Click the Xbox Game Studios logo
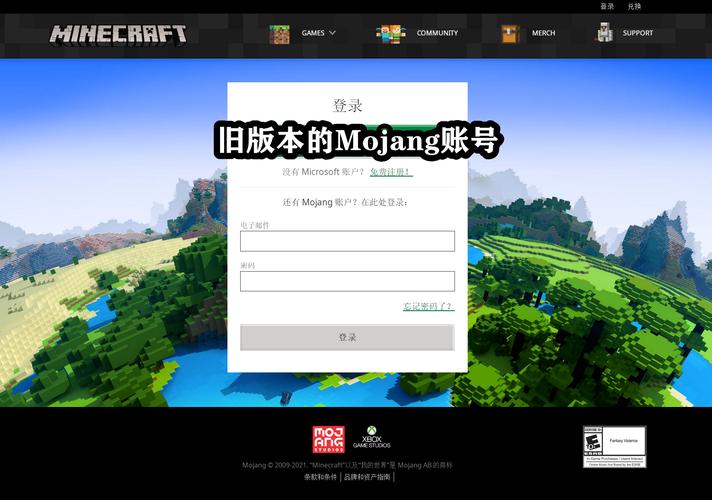Screen dimensions: 712x500 [x=371, y=437]
